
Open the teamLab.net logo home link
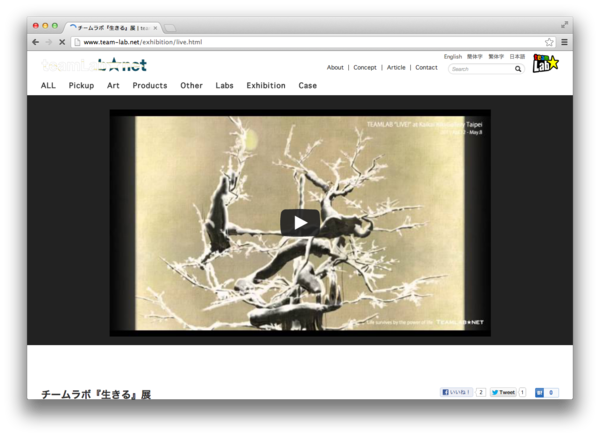click(94, 65)
